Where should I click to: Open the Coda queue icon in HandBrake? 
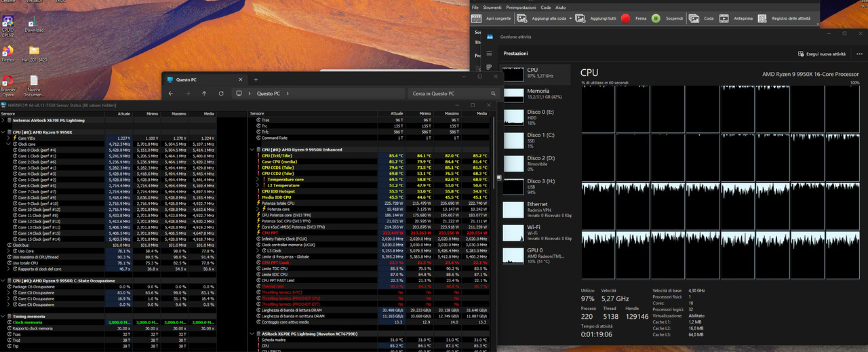[x=695, y=19]
